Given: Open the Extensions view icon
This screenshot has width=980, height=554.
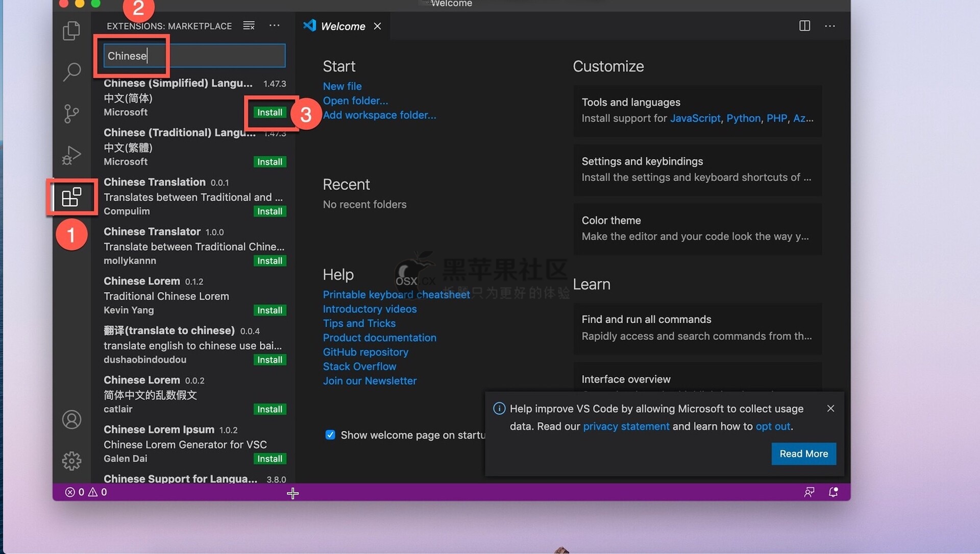Looking at the screenshot, I should (x=71, y=197).
